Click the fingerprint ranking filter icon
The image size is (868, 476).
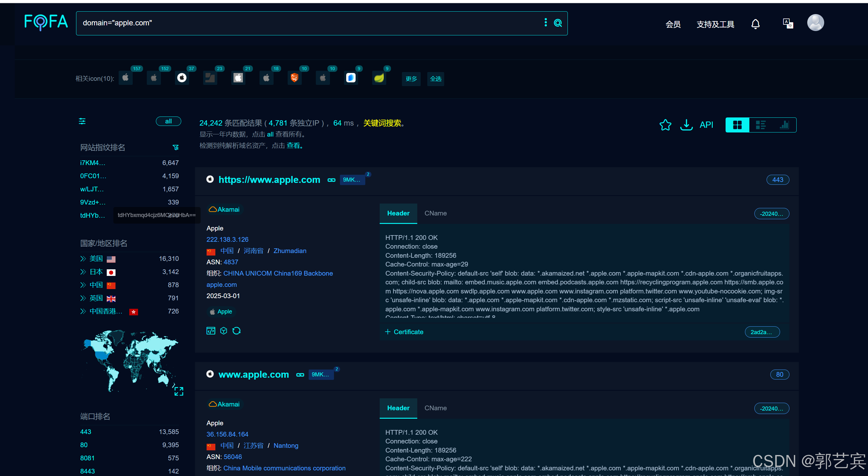pyautogui.click(x=176, y=147)
